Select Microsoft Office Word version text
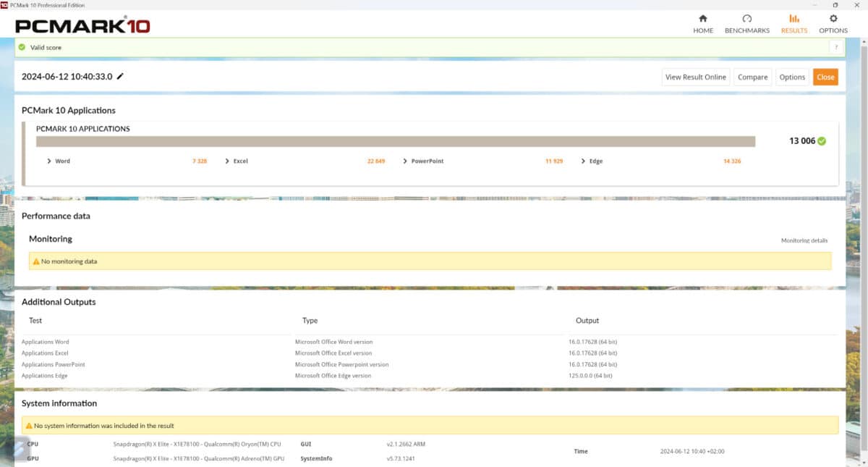Viewport: 868px width, 467px height. point(333,342)
